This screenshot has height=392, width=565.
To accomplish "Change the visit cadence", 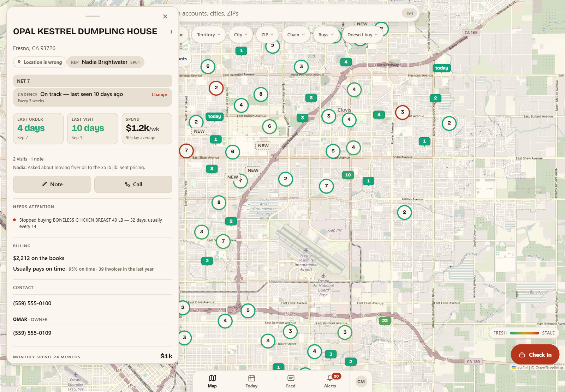I will pyautogui.click(x=159, y=95).
